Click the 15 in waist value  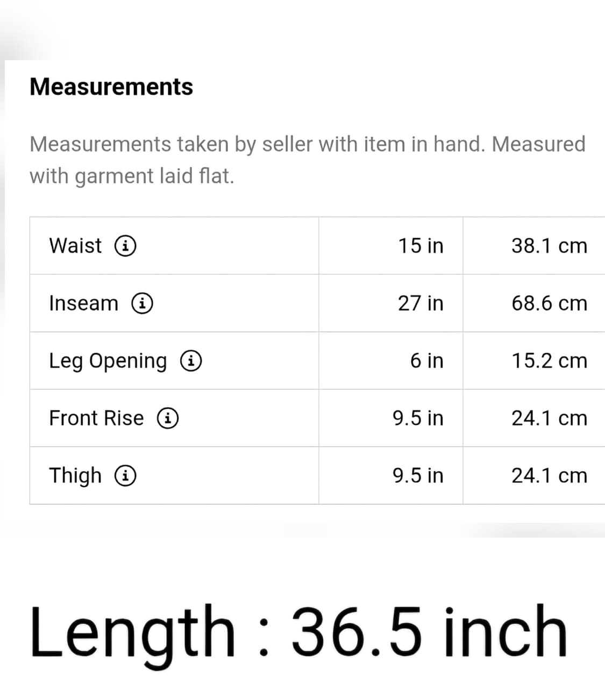pyautogui.click(x=421, y=246)
